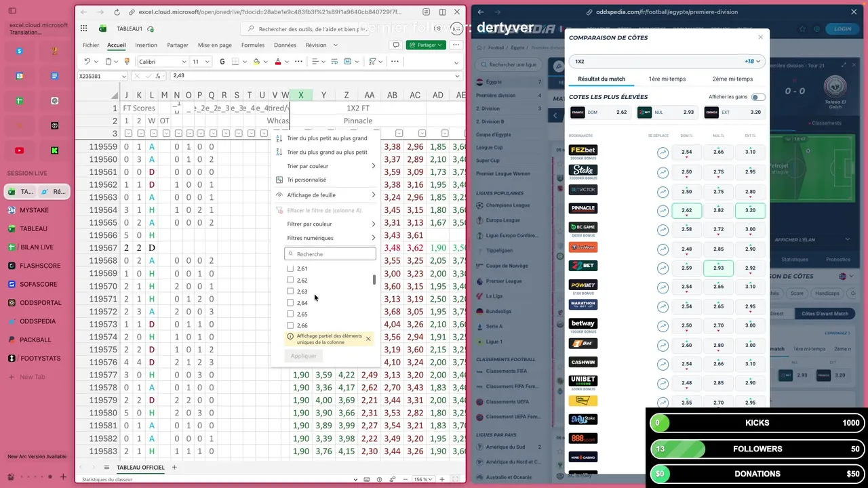
Task: Click the filter list scrollbar thumb
Action: pos(374,280)
